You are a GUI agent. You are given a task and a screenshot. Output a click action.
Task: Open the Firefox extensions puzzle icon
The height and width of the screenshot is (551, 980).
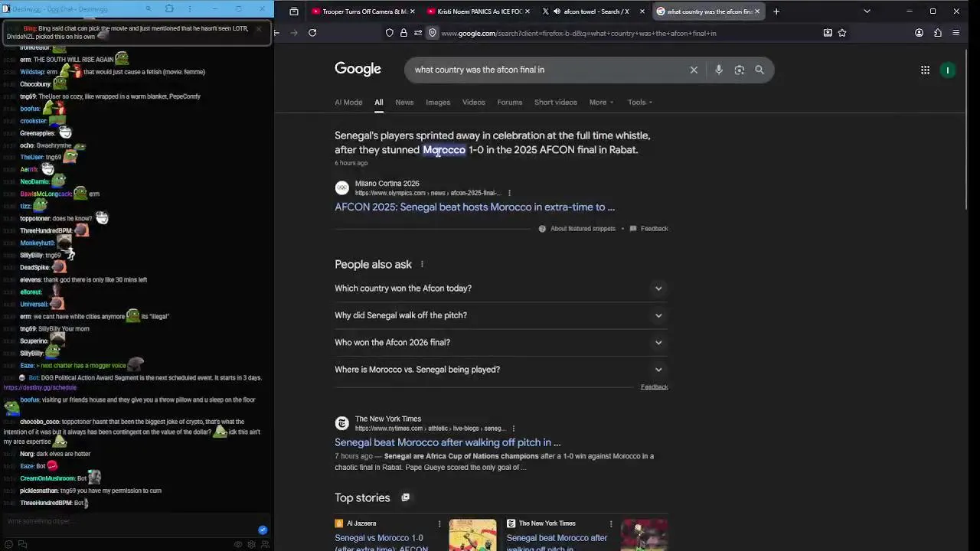pyautogui.click(x=937, y=33)
